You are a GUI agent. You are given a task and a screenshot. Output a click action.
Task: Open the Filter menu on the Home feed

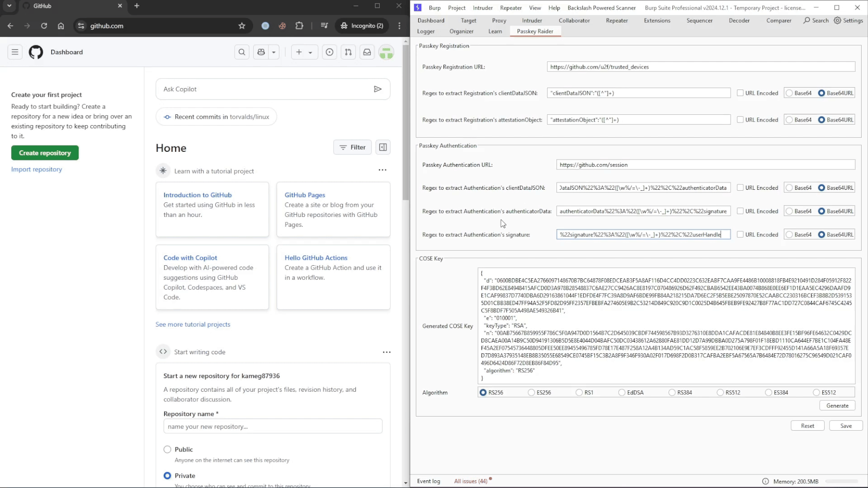[x=352, y=147]
